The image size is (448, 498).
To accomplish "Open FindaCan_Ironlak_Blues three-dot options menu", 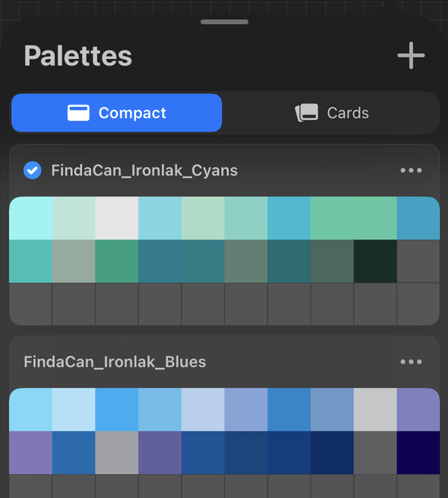I will pyautogui.click(x=411, y=362).
